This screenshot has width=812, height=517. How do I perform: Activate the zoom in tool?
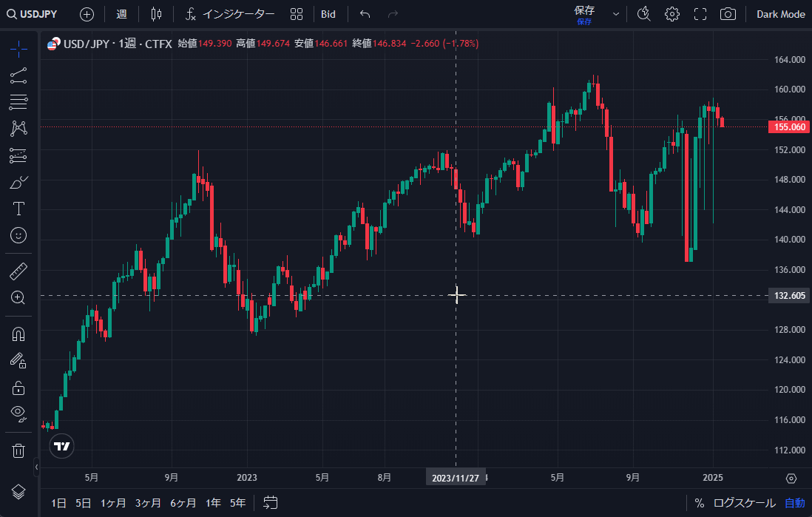18,297
